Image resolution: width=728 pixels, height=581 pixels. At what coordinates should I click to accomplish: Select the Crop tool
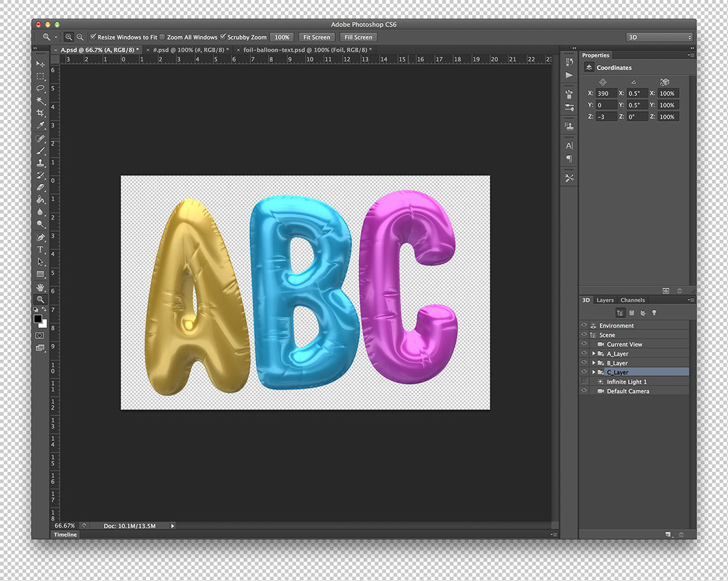pyautogui.click(x=41, y=113)
